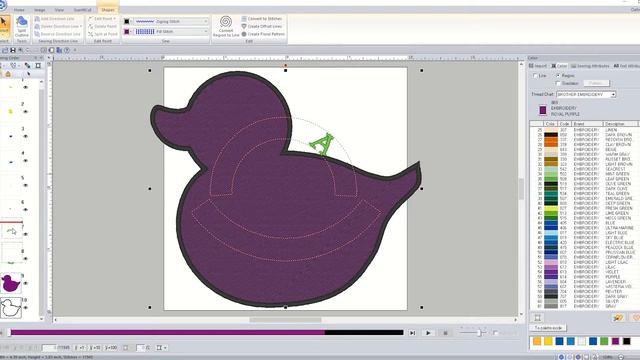
Task: Open the line color black swatch
Action: click(x=127, y=21)
